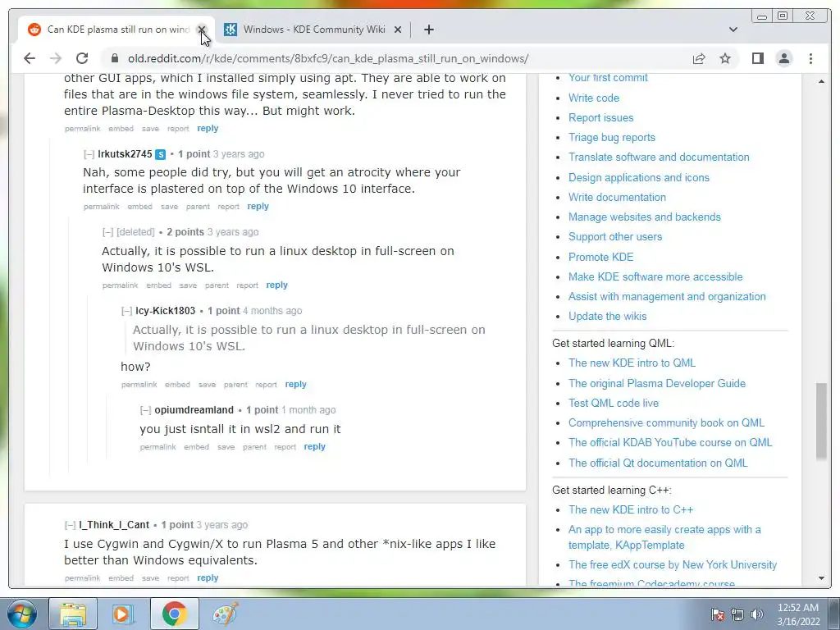The height and width of the screenshot is (630, 840).
Task: Open Windows Explorer from taskbar
Action: [x=73, y=614]
